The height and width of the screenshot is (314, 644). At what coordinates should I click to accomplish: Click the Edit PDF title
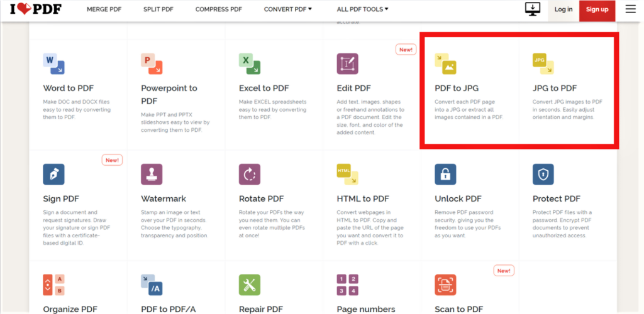[353, 88]
